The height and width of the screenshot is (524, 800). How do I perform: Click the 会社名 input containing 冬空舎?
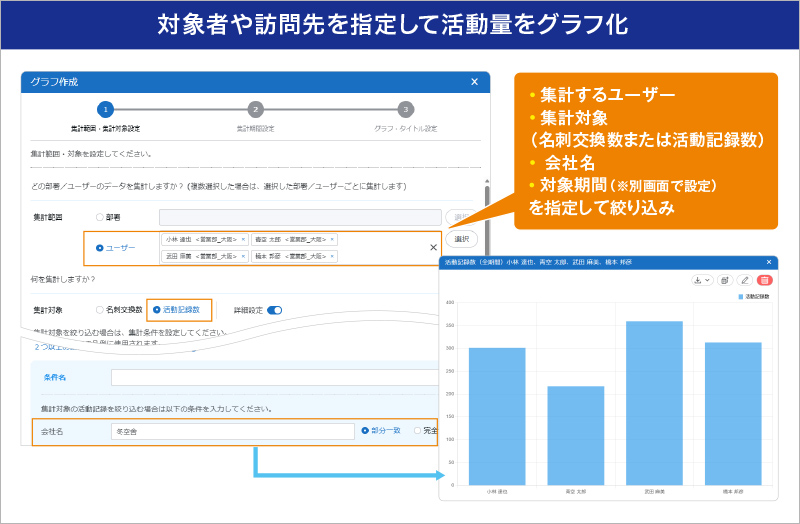[233, 431]
